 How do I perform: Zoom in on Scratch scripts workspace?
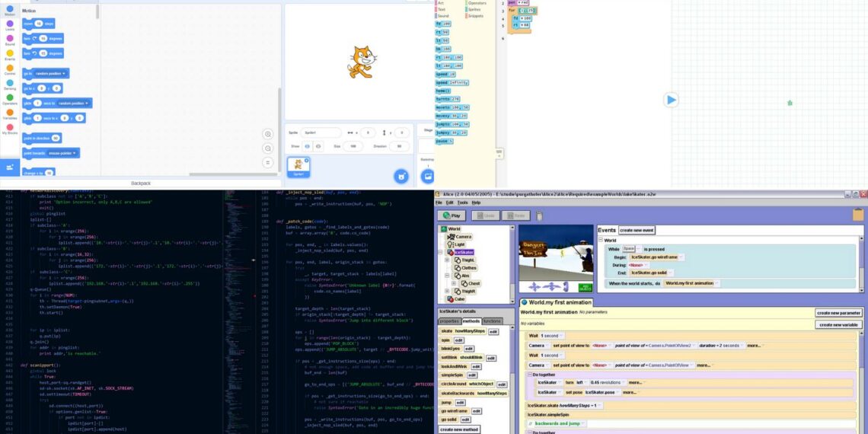pyautogui.click(x=268, y=134)
